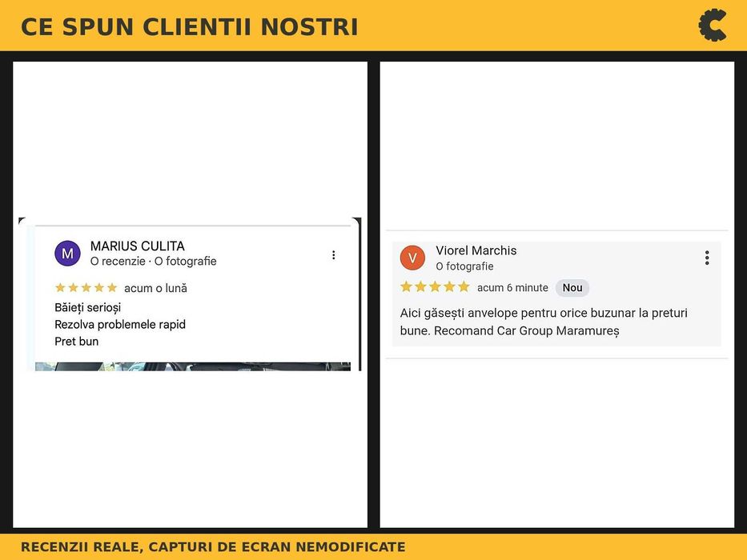747x560 pixels.
Task: Click the heading "CE SPUN CLIENTII NOSTRI"
Action: click(x=189, y=26)
